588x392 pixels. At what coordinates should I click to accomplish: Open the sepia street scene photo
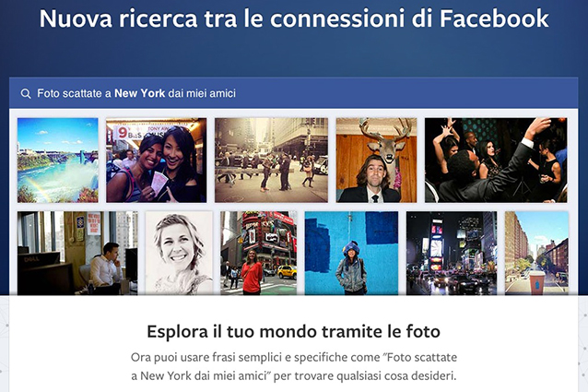pos(271,160)
